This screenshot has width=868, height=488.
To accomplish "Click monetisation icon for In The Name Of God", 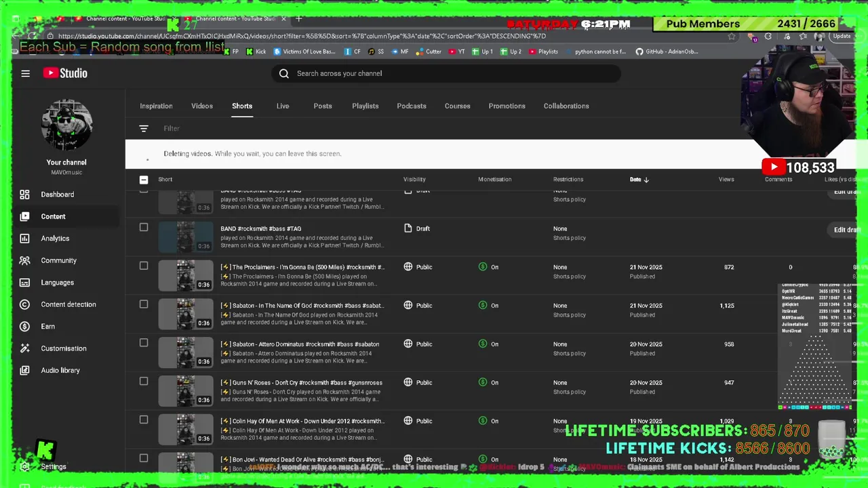I will (x=483, y=306).
